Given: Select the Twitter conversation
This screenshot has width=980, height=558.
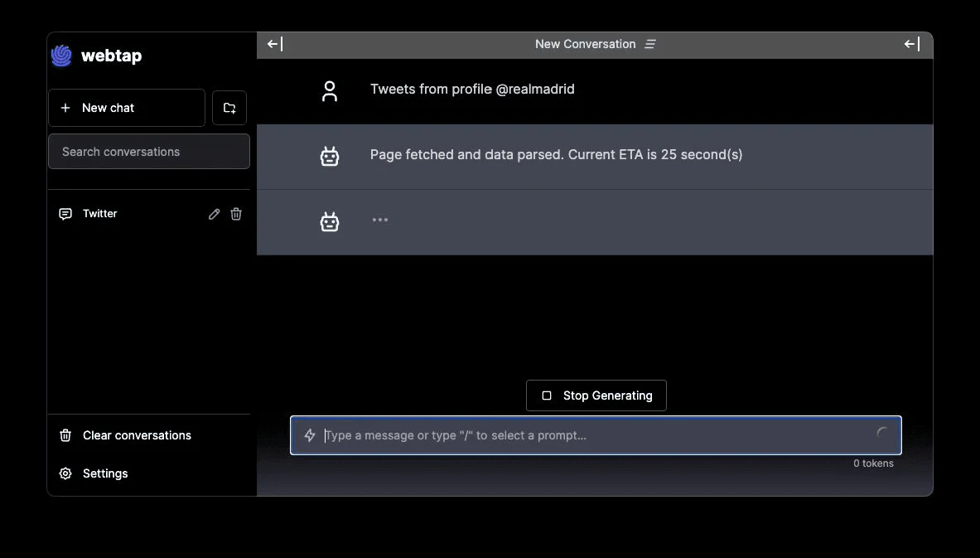Looking at the screenshot, I should click(x=99, y=214).
